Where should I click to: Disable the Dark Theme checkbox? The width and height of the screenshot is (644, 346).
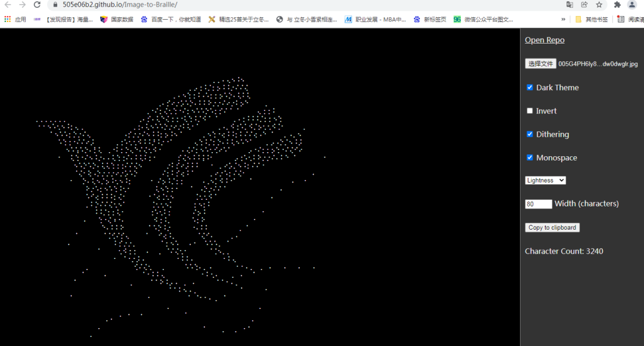(x=530, y=87)
